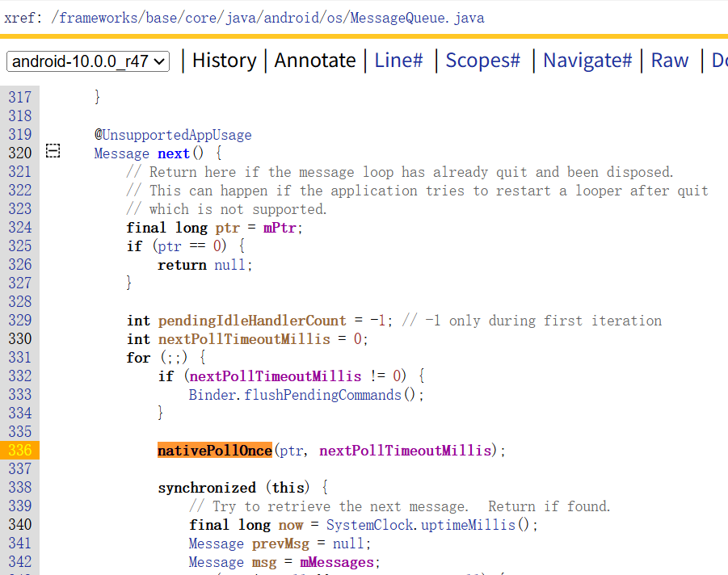Image resolution: width=728 pixels, height=575 pixels.
Task: Open nextPollTimeoutMillis declaration on line 330
Action: (244, 339)
